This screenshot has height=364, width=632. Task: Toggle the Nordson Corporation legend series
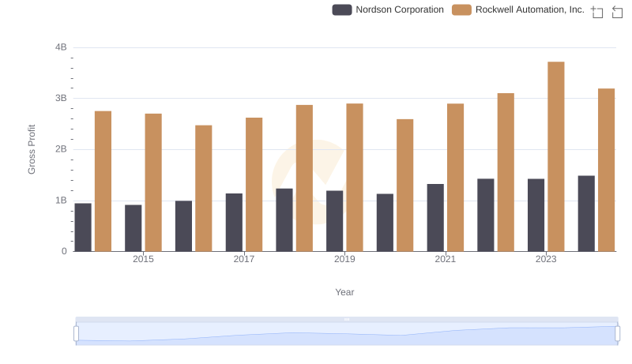point(388,9)
